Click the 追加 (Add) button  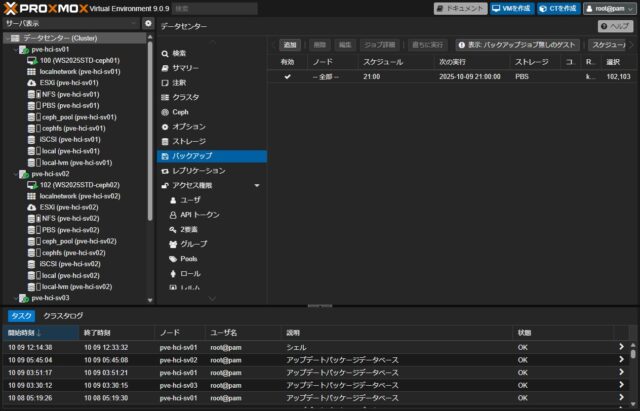[289, 45]
